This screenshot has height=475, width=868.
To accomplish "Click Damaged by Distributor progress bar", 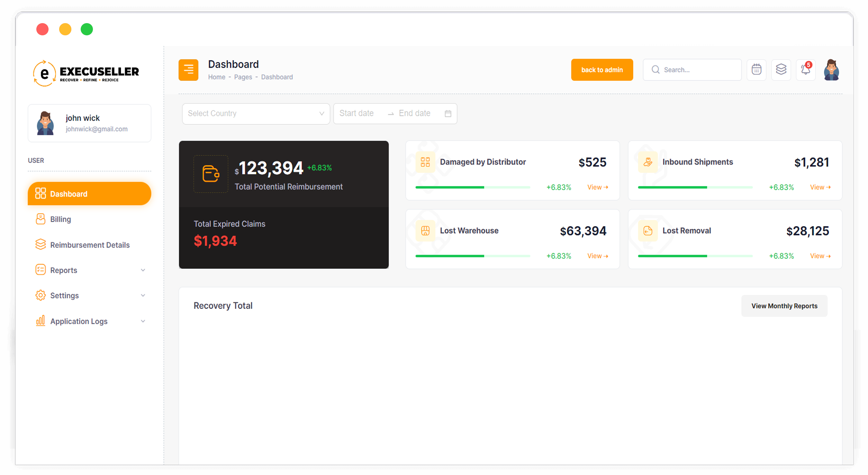I will click(473, 187).
